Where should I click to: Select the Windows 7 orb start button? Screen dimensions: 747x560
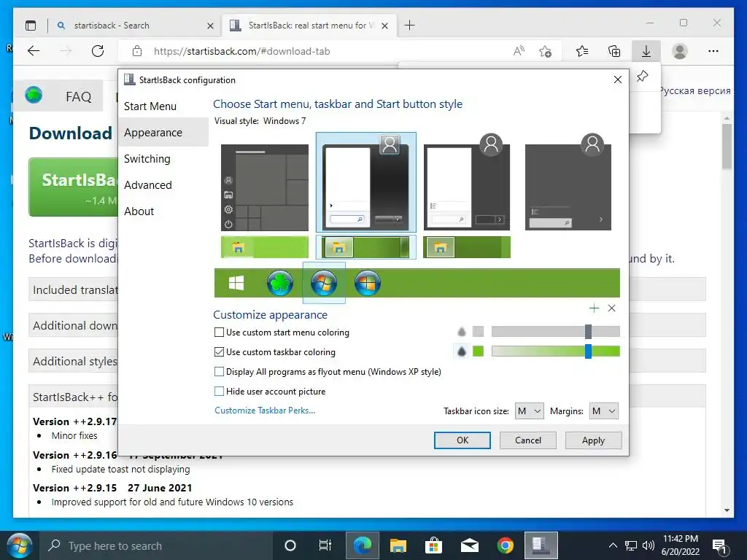pos(324,283)
